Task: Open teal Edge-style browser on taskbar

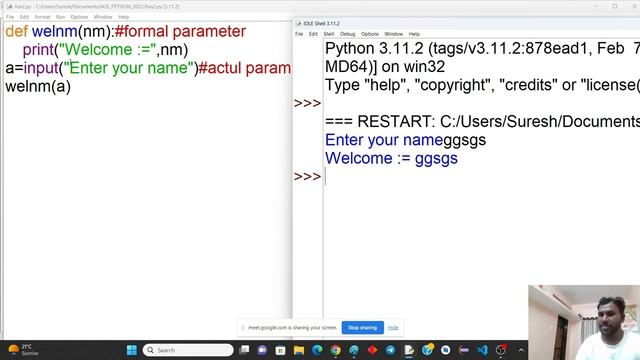Action: (x=354, y=350)
